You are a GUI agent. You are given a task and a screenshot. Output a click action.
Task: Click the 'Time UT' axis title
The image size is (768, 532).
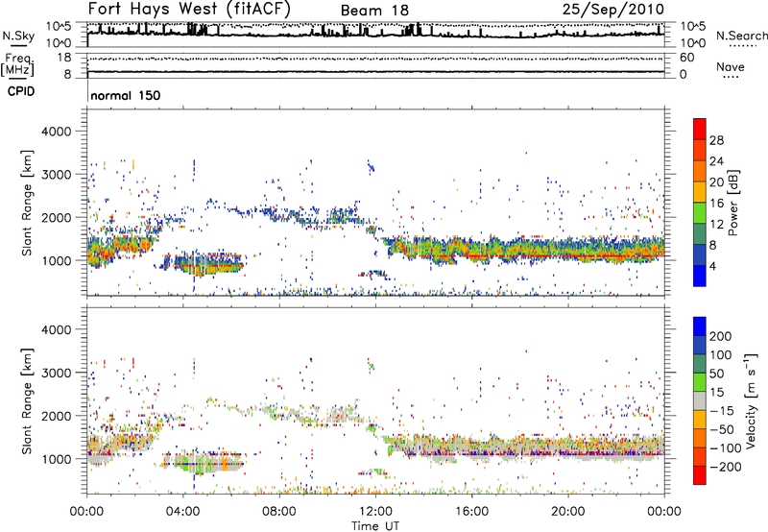[375, 526]
